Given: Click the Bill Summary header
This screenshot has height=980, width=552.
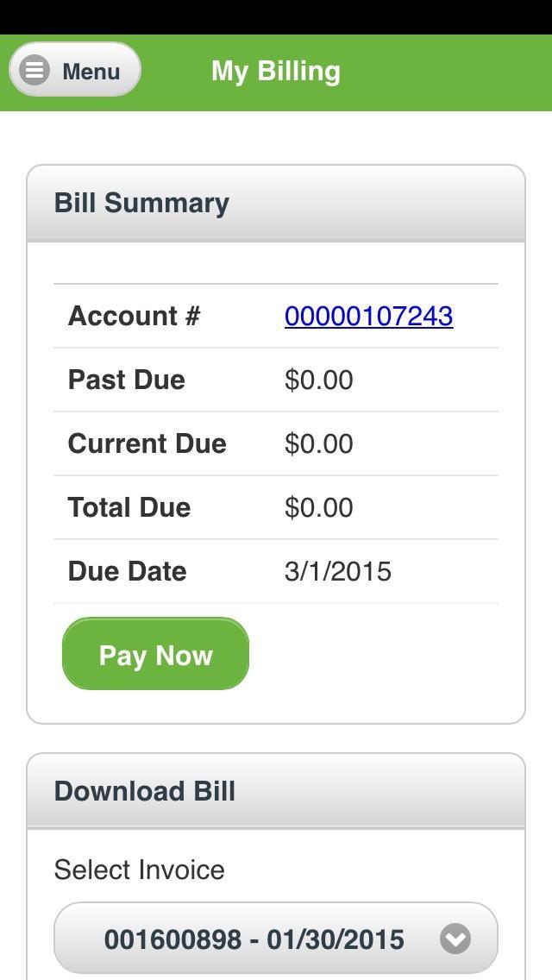Looking at the screenshot, I should click(x=141, y=202).
